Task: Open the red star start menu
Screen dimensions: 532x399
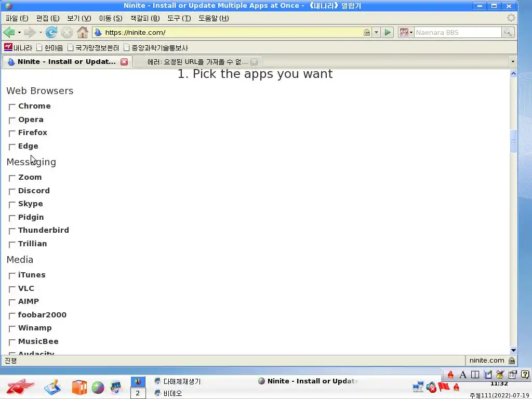Action: point(20,387)
